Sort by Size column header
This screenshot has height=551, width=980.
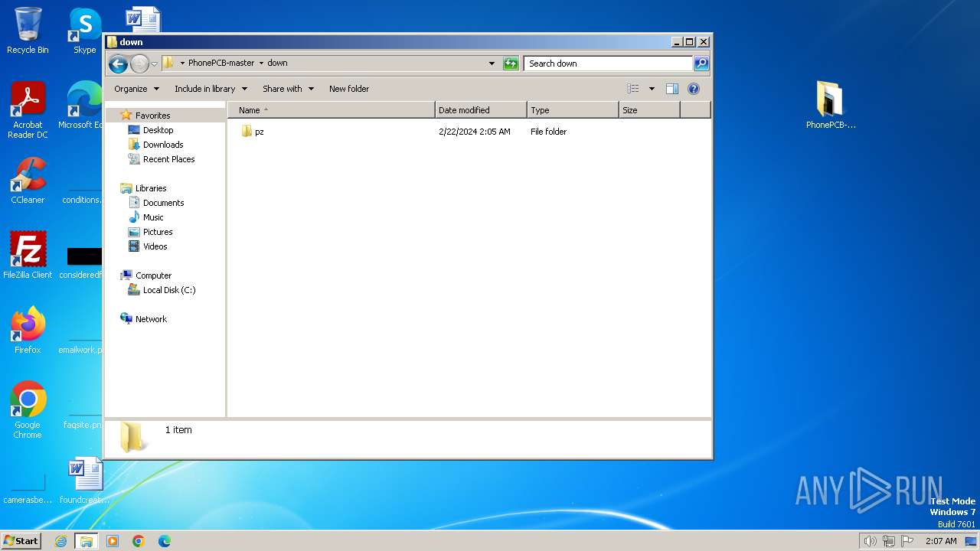[649, 110]
